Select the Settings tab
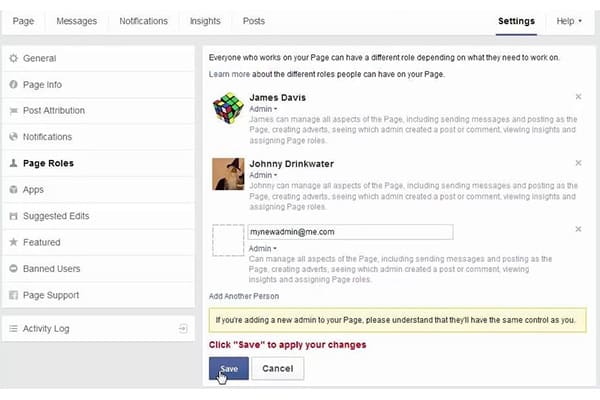 coord(516,21)
